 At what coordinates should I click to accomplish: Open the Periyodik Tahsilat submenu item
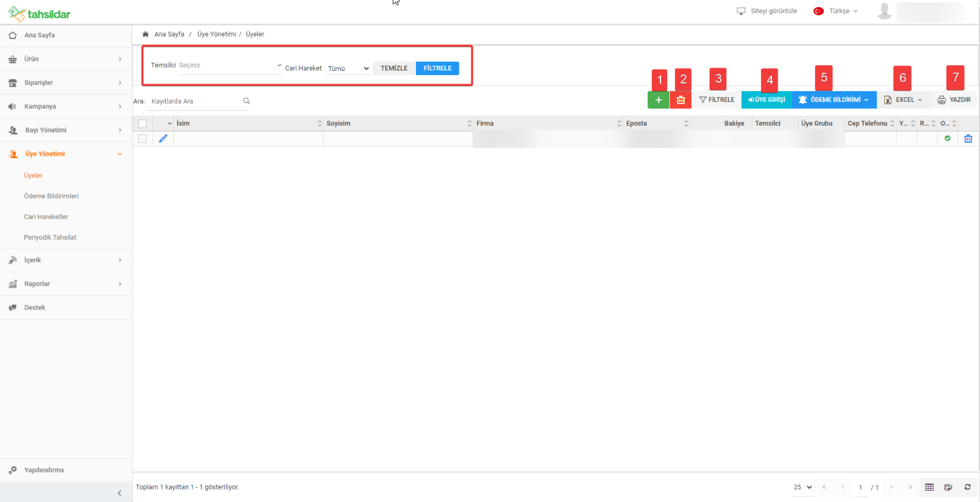coord(50,237)
